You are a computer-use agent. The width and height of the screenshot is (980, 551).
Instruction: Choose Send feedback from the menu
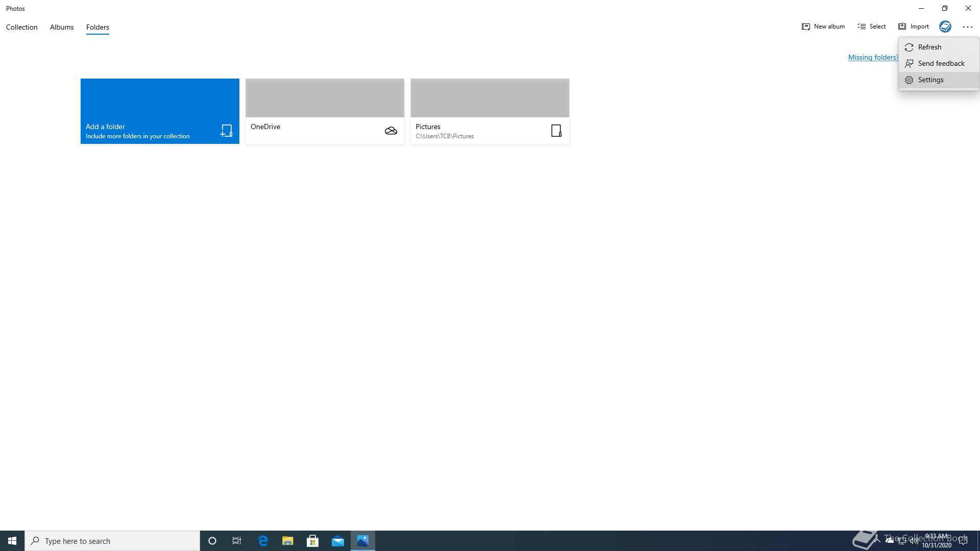pyautogui.click(x=941, y=63)
